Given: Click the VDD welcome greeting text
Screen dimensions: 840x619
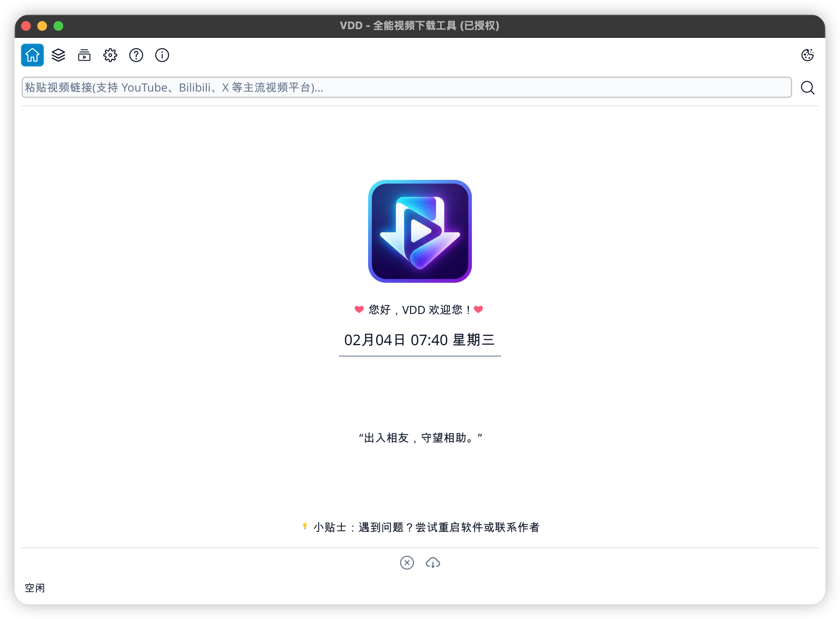Looking at the screenshot, I should point(420,310).
